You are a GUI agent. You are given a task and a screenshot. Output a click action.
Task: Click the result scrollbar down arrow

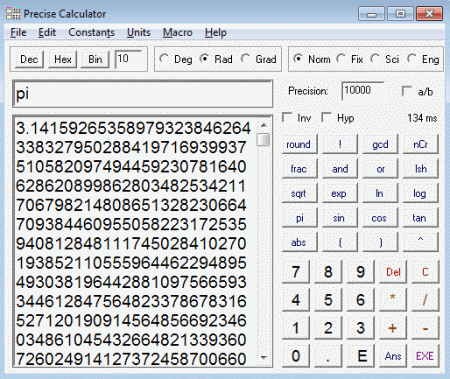tap(264, 358)
